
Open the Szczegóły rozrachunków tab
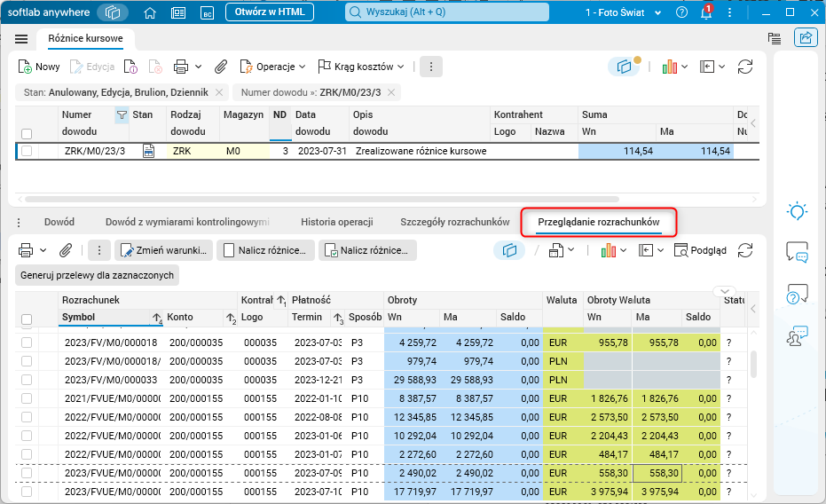pyautogui.click(x=454, y=222)
